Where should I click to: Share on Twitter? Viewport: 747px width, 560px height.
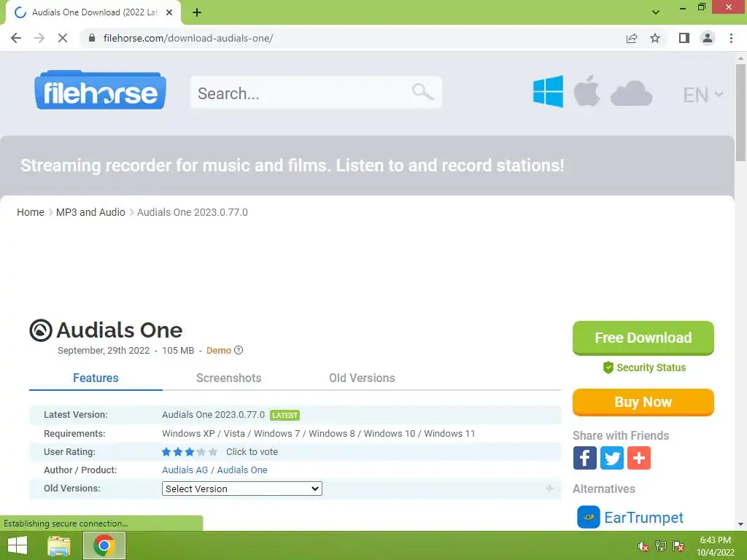[x=612, y=458]
